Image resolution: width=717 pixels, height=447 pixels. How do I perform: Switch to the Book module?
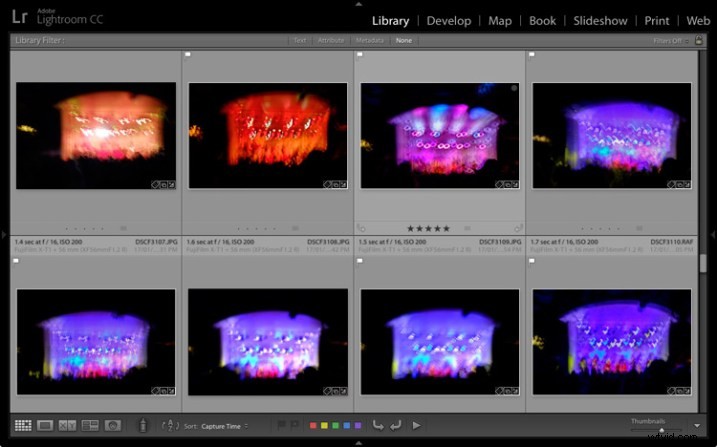coord(542,21)
